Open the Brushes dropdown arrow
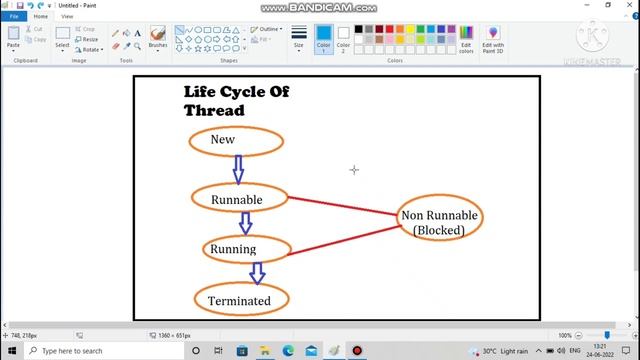Screen dimensions: 640x360 click(158, 51)
